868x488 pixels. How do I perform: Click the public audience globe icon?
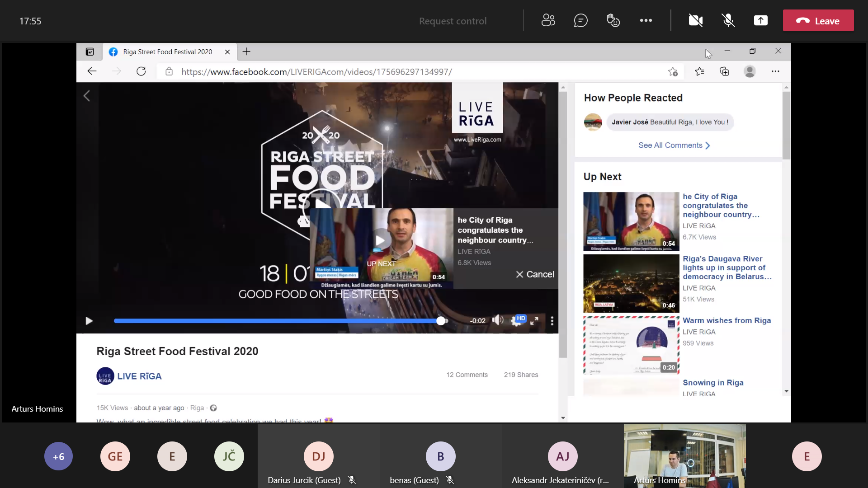click(x=213, y=408)
